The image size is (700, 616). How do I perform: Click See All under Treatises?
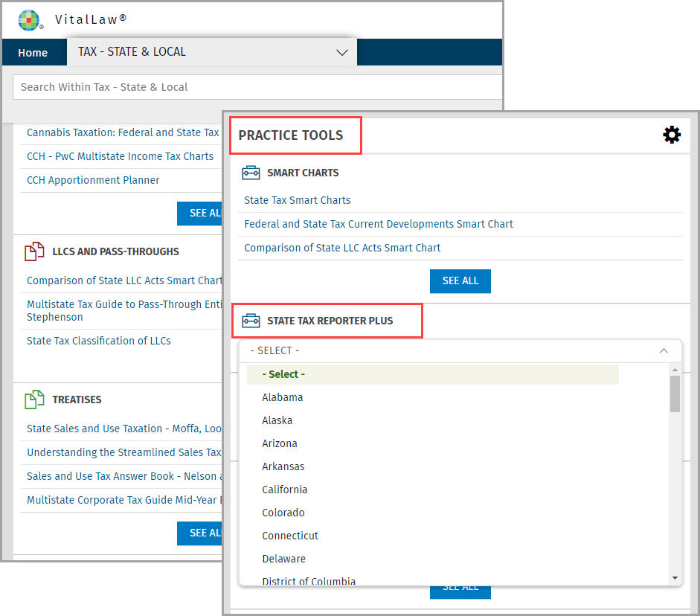pos(199,533)
